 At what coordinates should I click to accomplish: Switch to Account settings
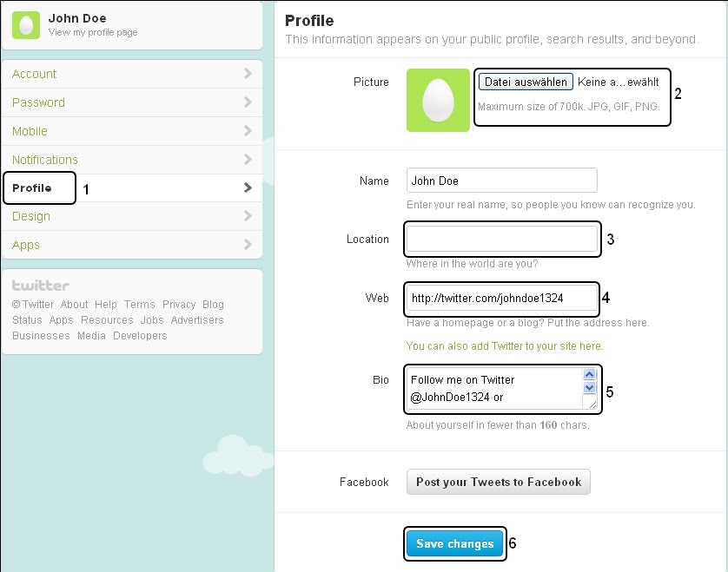(34, 74)
